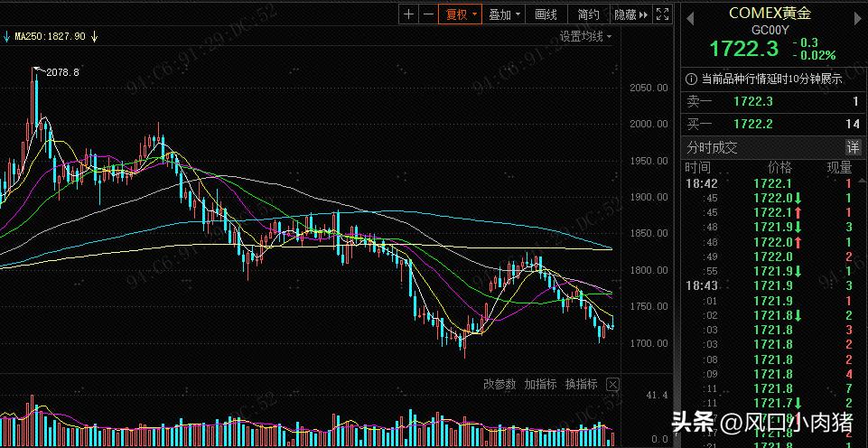
Task: Click the 分时成交 section header
Action: tap(712, 148)
